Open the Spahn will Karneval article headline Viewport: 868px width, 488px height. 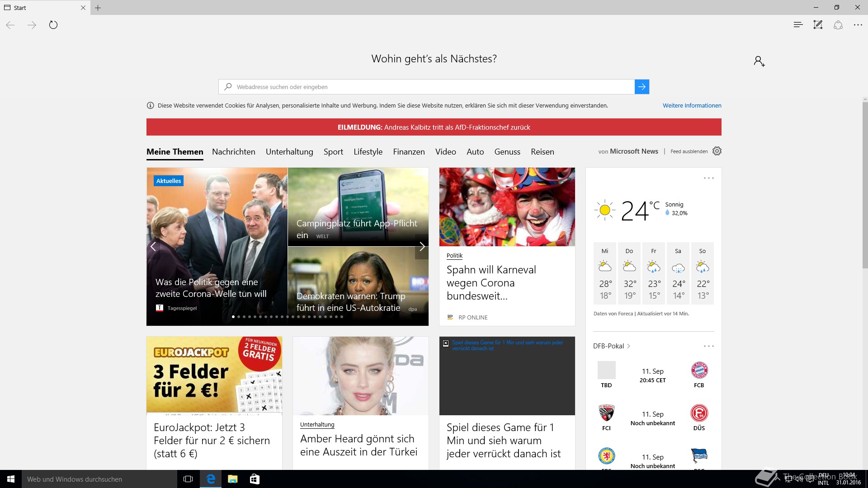[x=491, y=283]
